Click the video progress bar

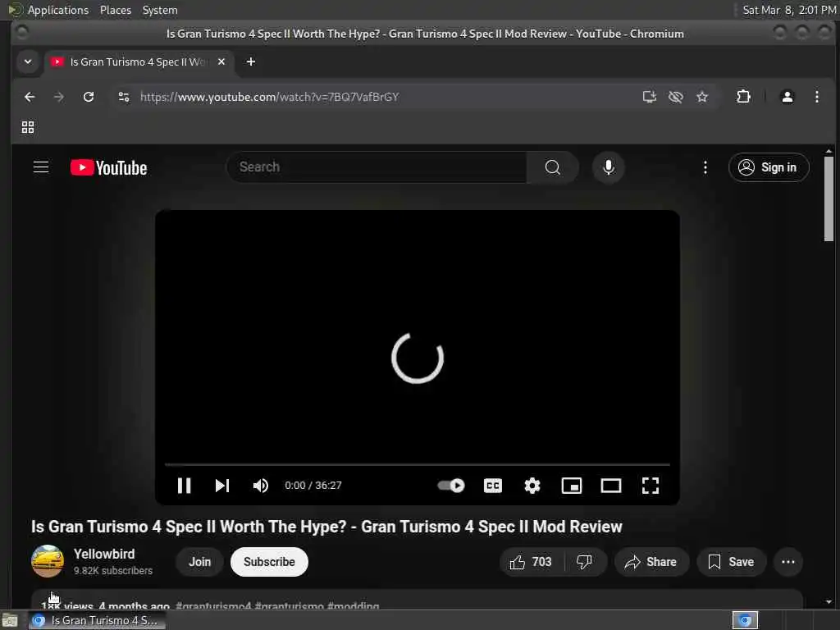click(418, 464)
